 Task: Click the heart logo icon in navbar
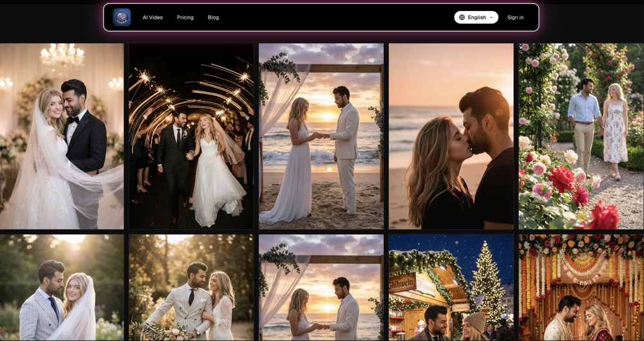[122, 17]
